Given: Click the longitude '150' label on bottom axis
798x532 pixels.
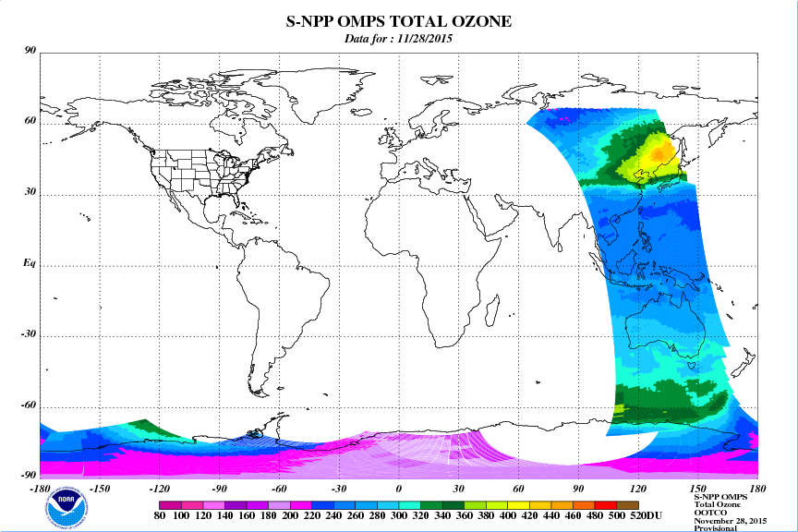Looking at the screenshot, I should tap(698, 490).
